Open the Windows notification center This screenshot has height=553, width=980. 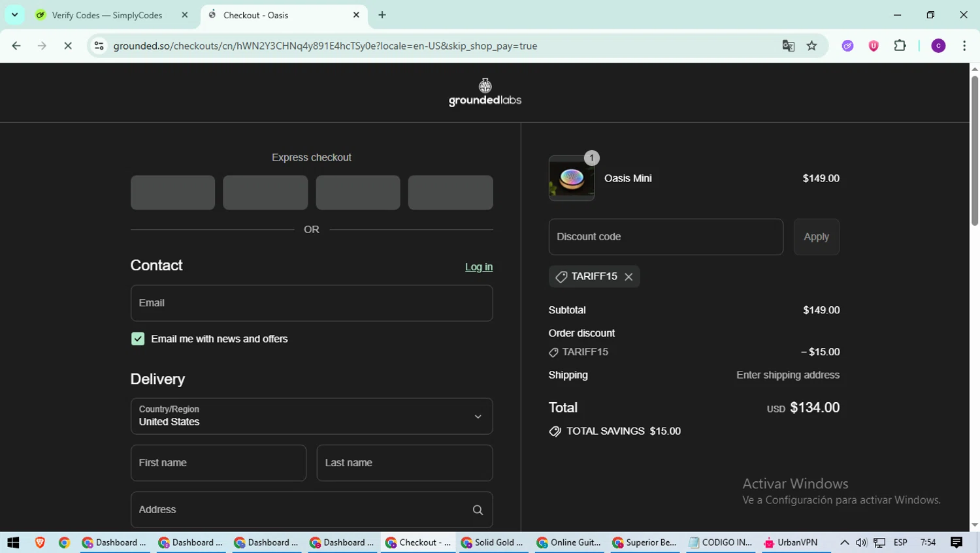956,543
